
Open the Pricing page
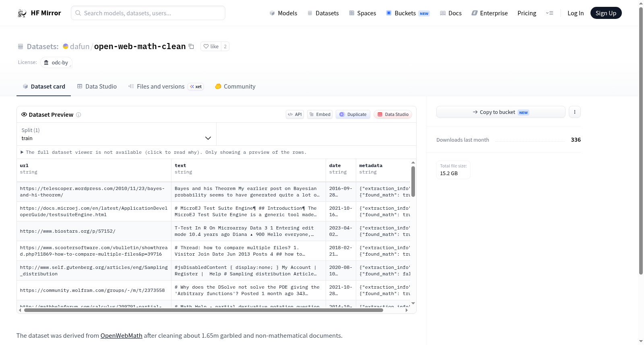coord(527,13)
